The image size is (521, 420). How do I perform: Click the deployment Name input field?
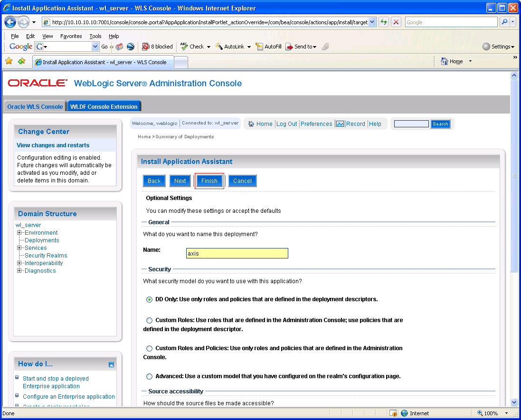pos(237,253)
